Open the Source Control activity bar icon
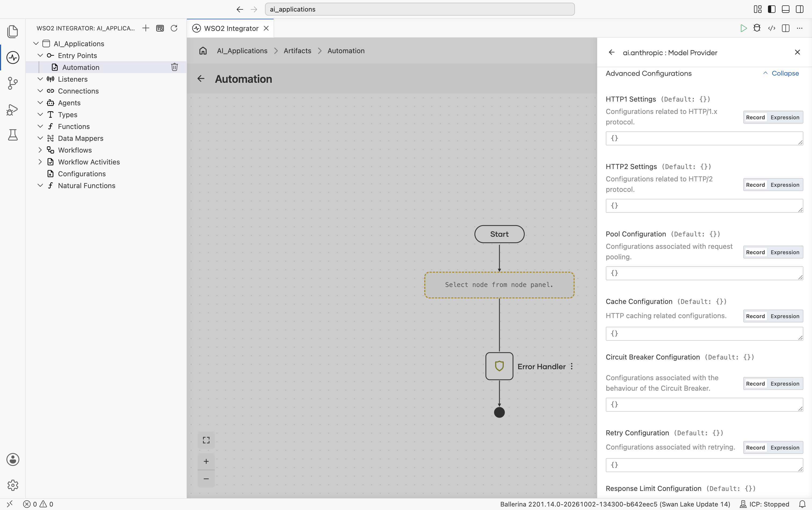812x510 pixels. [x=13, y=83]
